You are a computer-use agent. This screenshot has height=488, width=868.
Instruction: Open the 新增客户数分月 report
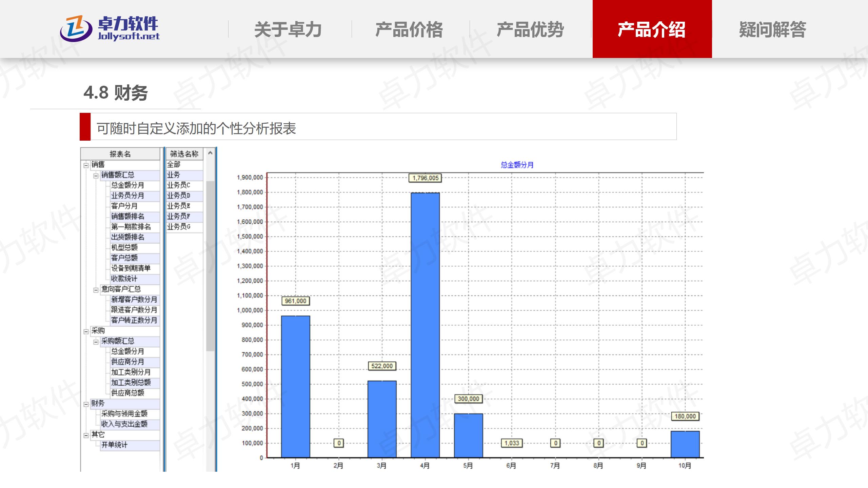134,300
